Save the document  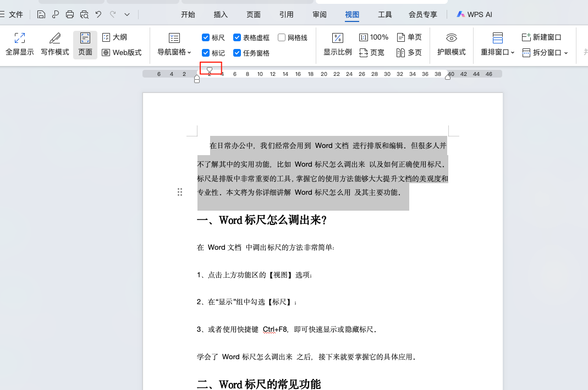(42, 14)
